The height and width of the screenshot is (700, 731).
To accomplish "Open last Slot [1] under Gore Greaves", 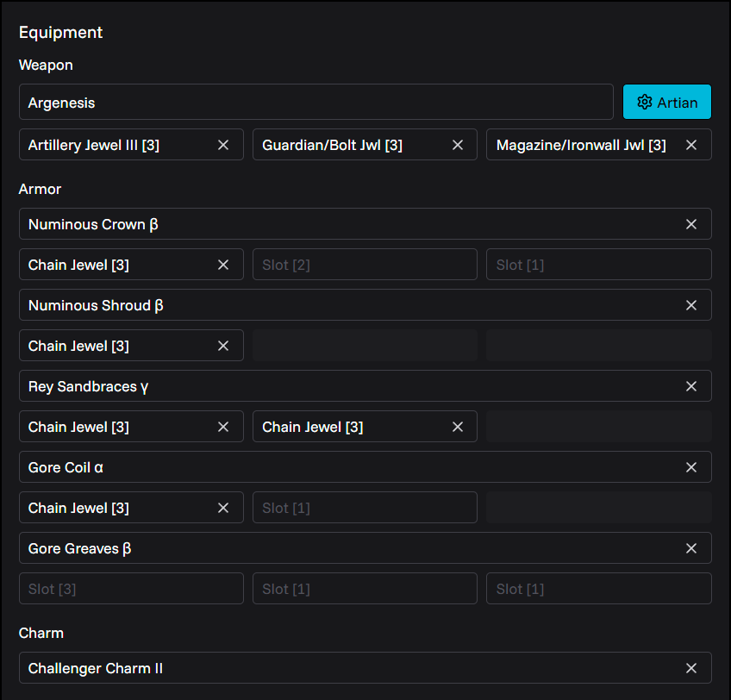I will [598, 589].
